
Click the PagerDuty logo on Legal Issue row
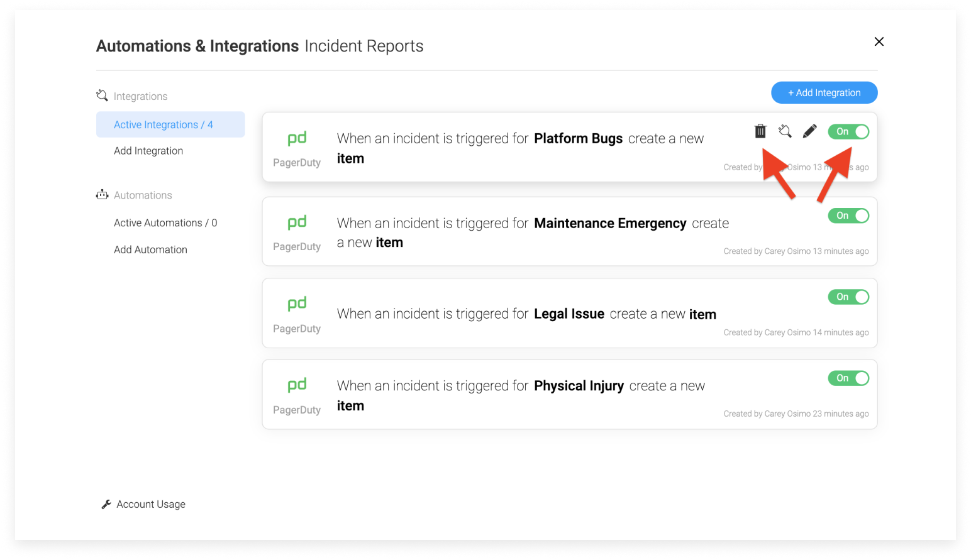tap(297, 312)
